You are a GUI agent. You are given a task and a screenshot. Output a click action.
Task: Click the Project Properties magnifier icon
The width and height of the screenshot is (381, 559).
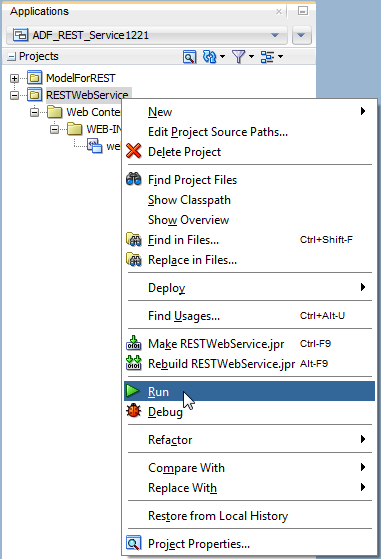click(134, 543)
